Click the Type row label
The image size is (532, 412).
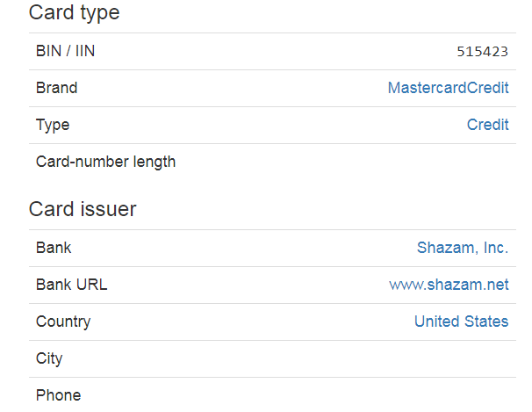click(x=53, y=125)
